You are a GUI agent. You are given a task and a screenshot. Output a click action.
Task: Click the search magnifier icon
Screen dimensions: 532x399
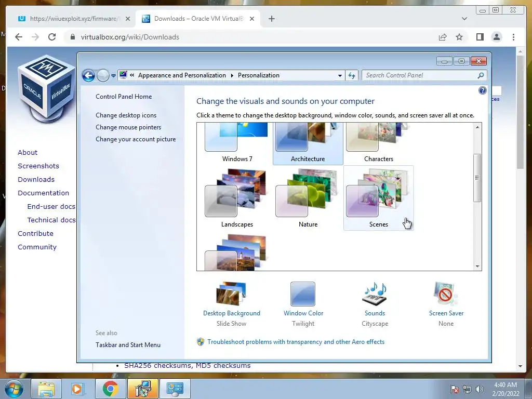pos(481,75)
